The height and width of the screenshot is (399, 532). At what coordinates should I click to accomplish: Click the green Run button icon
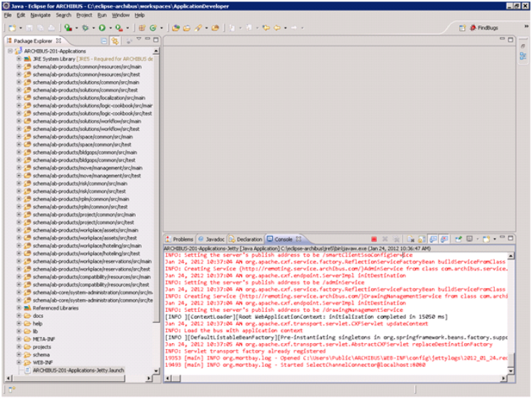(102, 28)
